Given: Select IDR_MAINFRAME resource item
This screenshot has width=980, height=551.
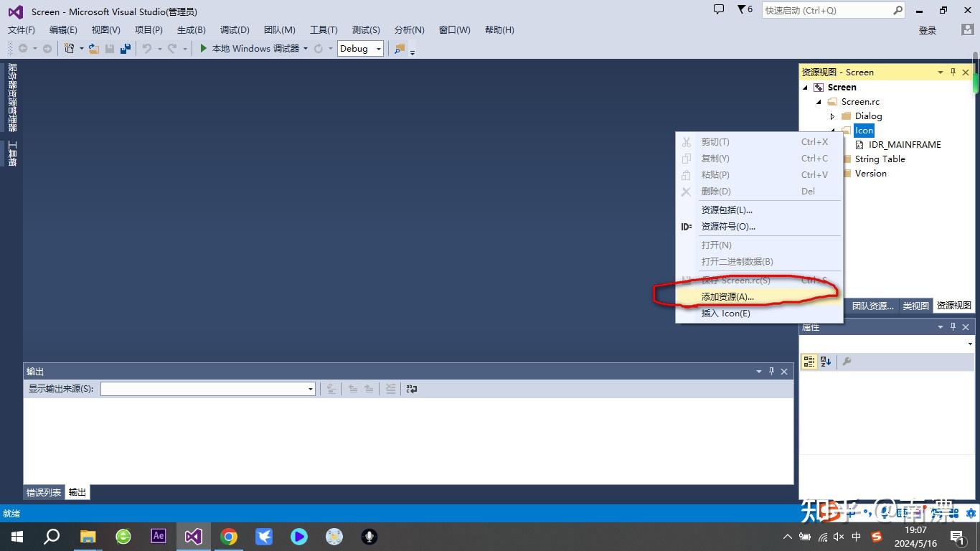Looking at the screenshot, I should pyautogui.click(x=905, y=145).
